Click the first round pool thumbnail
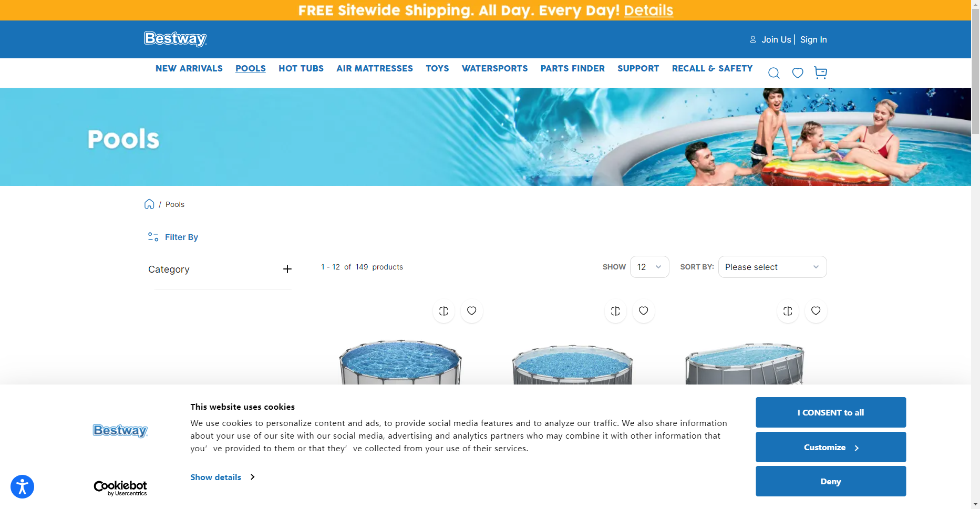Screen dimensions: 980x509 click(x=400, y=361)
